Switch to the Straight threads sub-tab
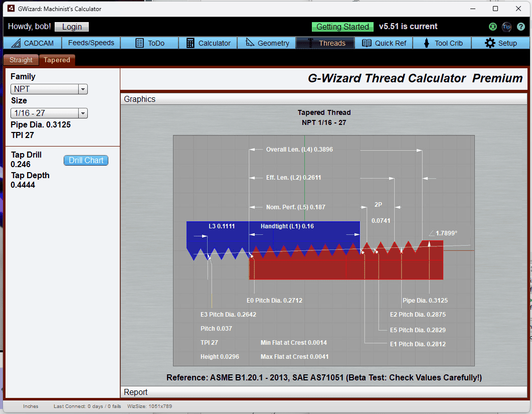 (21, 60)
